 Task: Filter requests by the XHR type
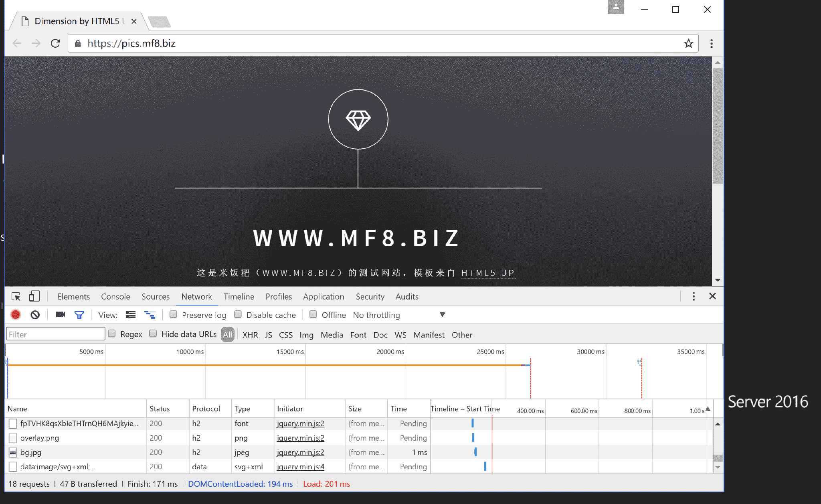pos(250,335)
